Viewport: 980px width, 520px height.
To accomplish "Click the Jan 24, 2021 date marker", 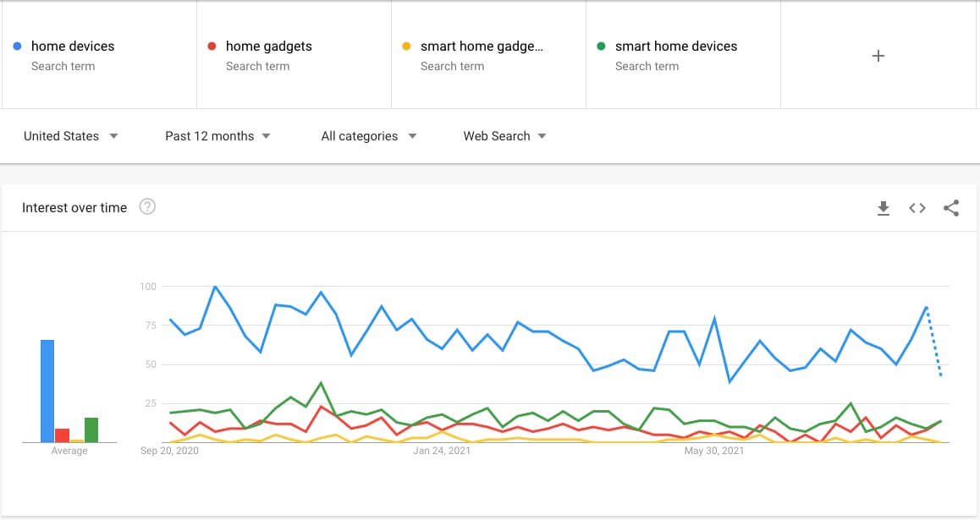I will click(x=442, y=451).
